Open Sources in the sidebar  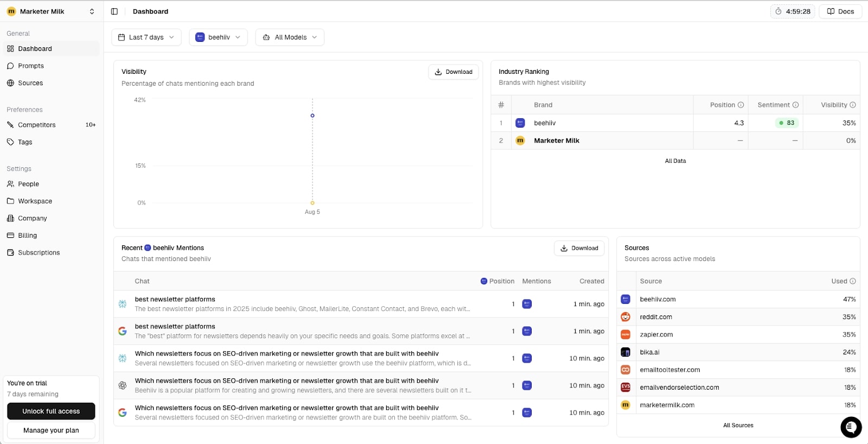[51, 83]
